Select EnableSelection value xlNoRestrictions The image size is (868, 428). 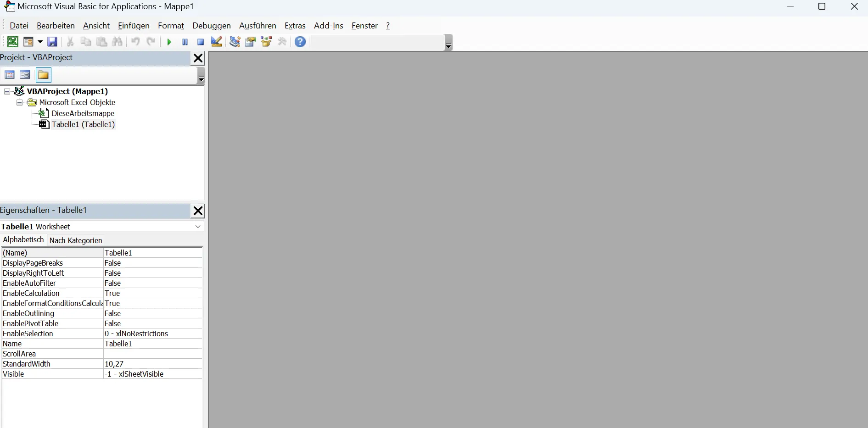click(x=153, y=334)
